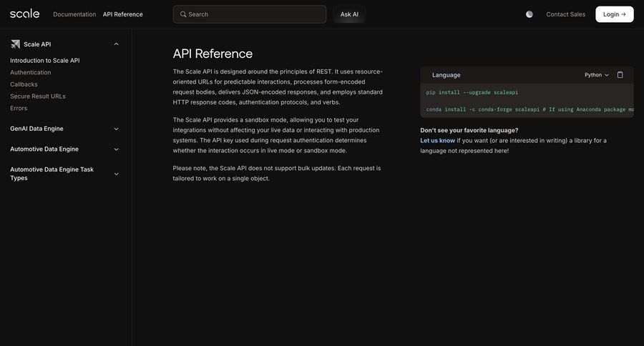Screen dimensions: 644x346
Task: Click the Scale API section icon in sidebar
Action: click(15, 44)
